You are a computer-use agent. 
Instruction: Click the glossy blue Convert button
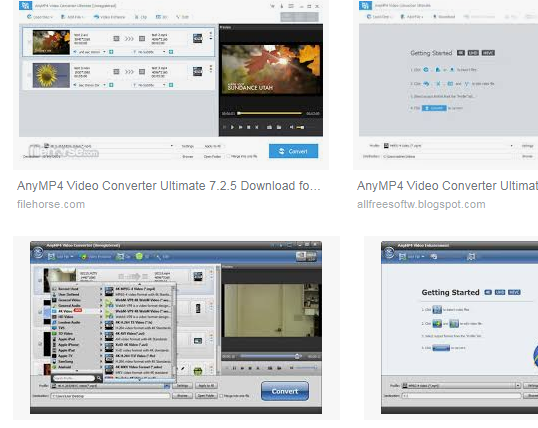(285, 391)
